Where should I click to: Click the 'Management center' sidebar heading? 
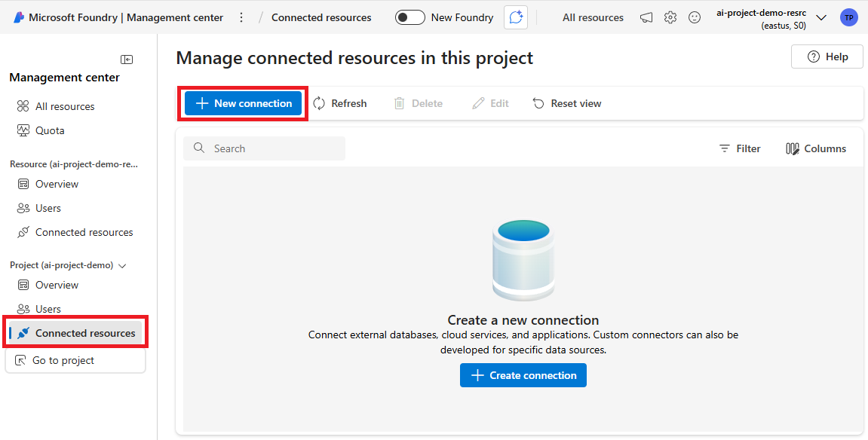tap(64, 78)
